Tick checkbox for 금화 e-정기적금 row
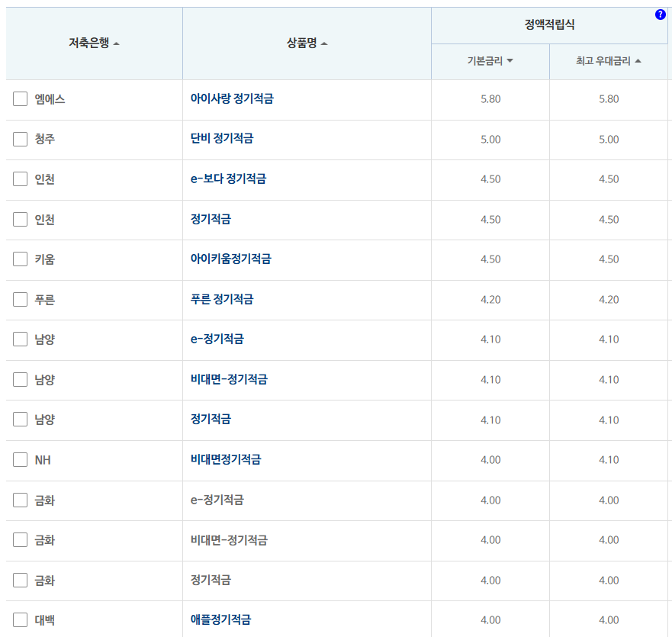This screenshot has width=672, height=637. [x=20, y=500]
